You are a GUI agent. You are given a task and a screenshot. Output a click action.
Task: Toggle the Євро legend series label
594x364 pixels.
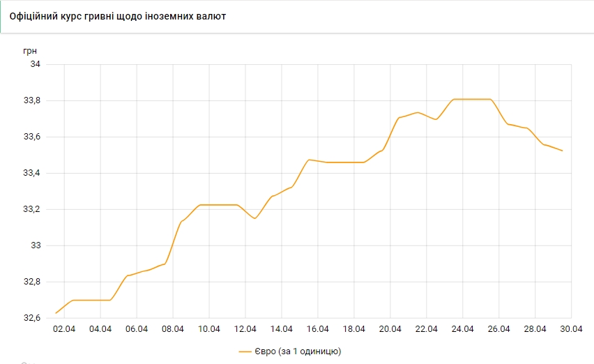(x=300, y=351)
